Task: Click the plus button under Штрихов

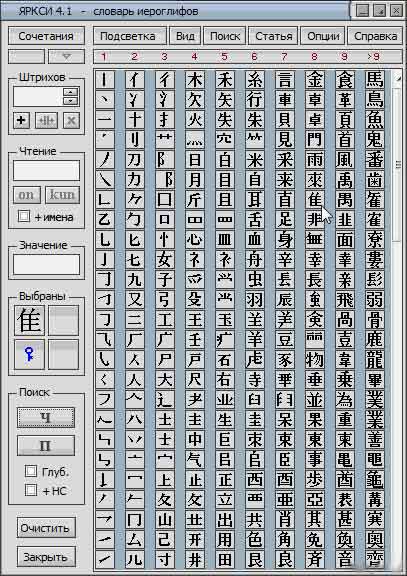Action: (21, 120)
